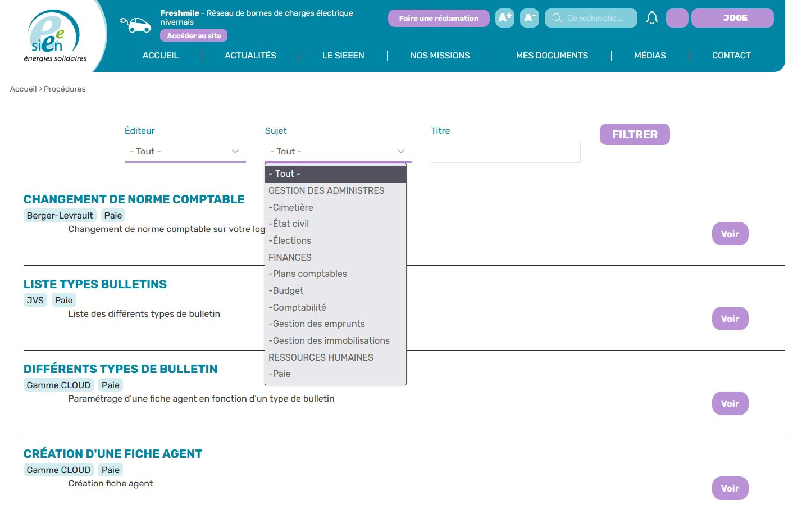The width and height of the screenshot is (793, 532).
Task: Focus the Titre text field
Action: click(x=505, y=152)
